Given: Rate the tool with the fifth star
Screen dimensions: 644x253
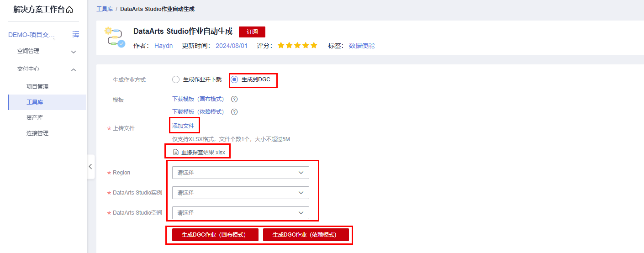Looking at the screenshot, I should pyautogui.click(x=314, y=46).
